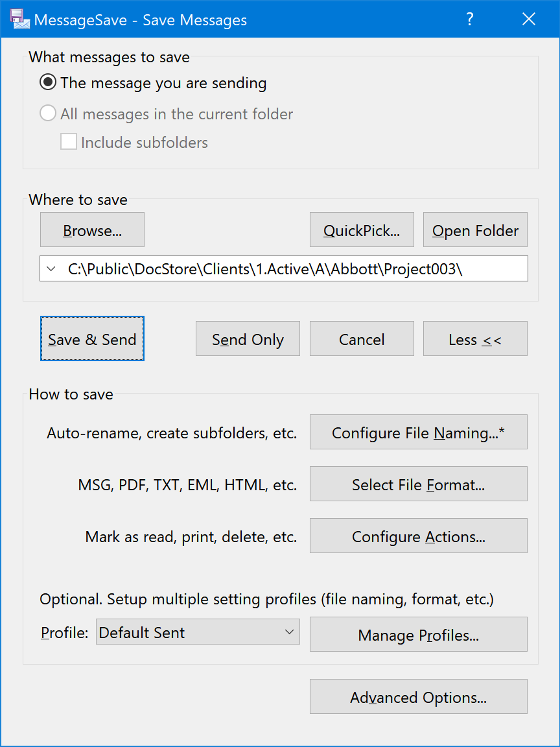Click the 'MSG, PDF, TXT, EML, HTML, etc.' label

coord(187,485)
